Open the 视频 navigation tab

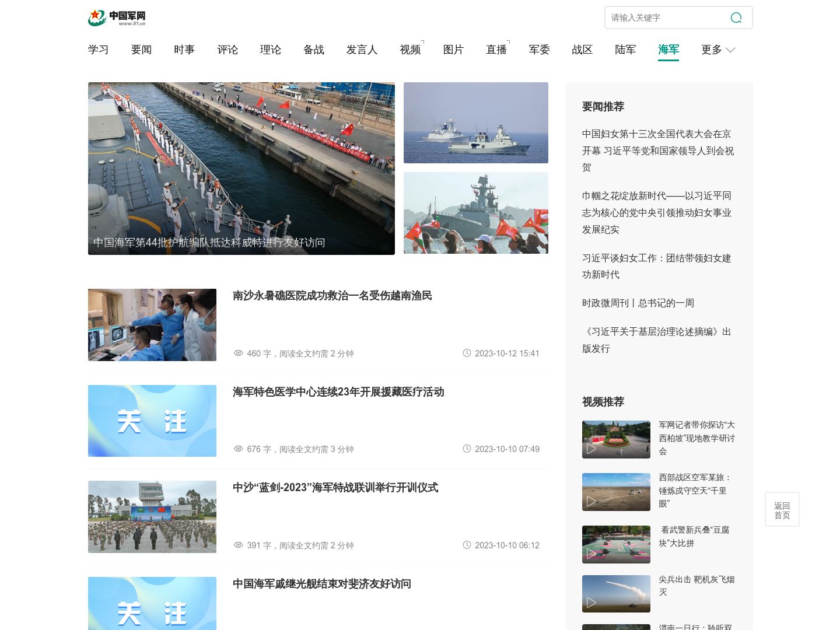coord(410,50)
